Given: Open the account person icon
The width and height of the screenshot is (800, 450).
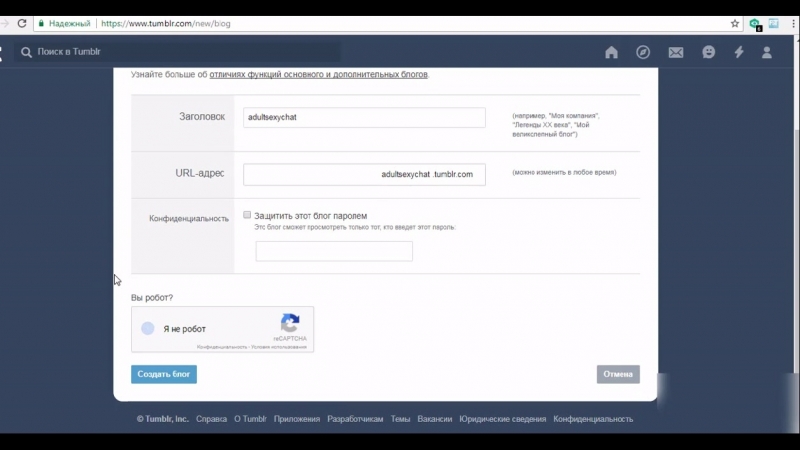Looking at the screenshot, I should (767, 52).
